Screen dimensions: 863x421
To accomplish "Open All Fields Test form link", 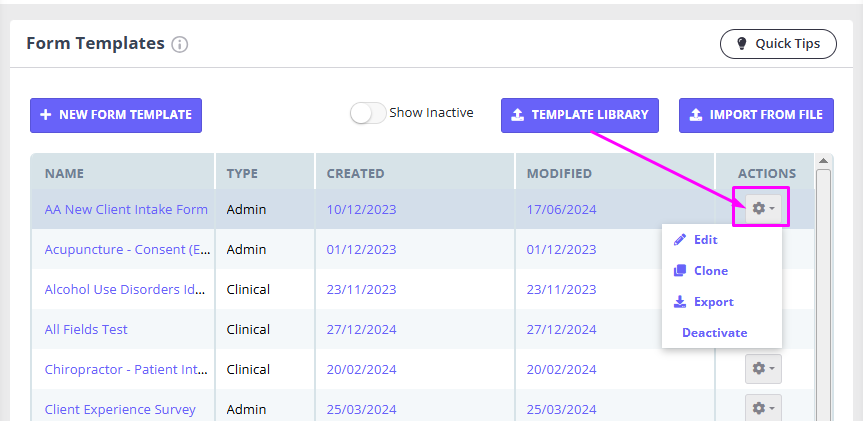I will [x=86, y=330].
